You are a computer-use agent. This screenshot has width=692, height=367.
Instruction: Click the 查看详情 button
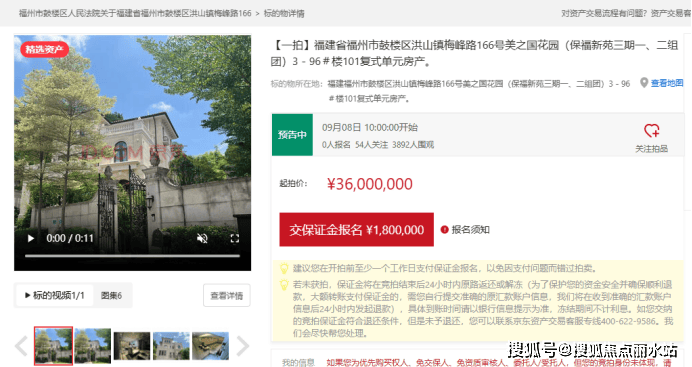pos(227,296)
